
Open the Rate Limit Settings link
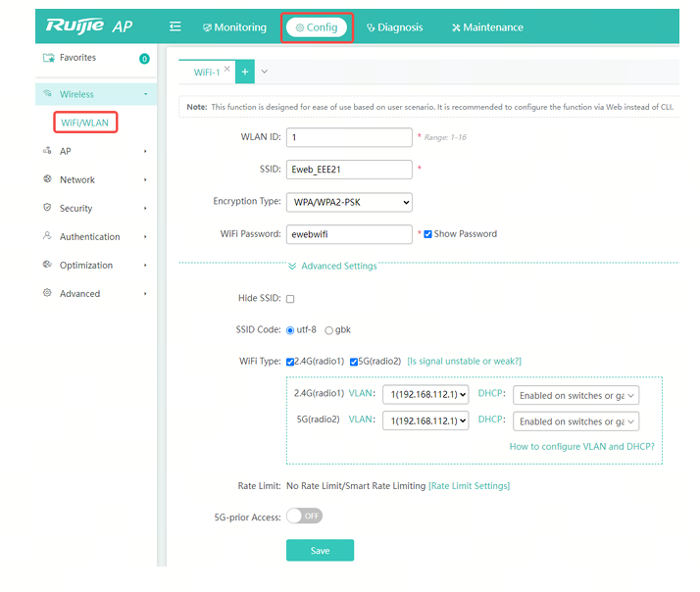470,486
